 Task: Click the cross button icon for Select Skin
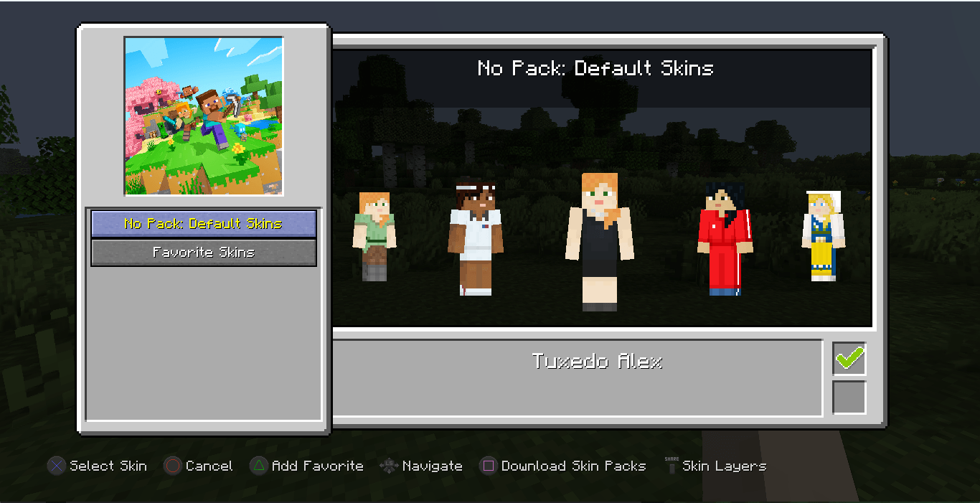[x=57, y=466]
